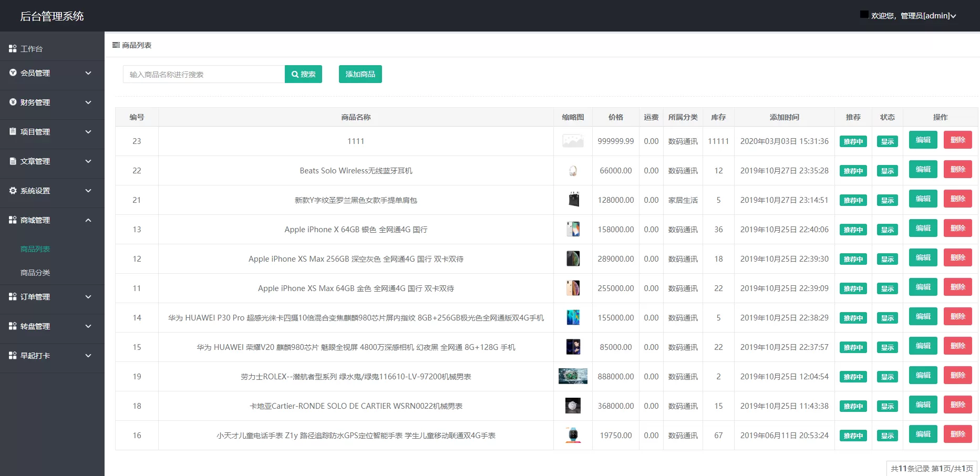Click the 文章管理 document icon

click(x=13, y=161)
